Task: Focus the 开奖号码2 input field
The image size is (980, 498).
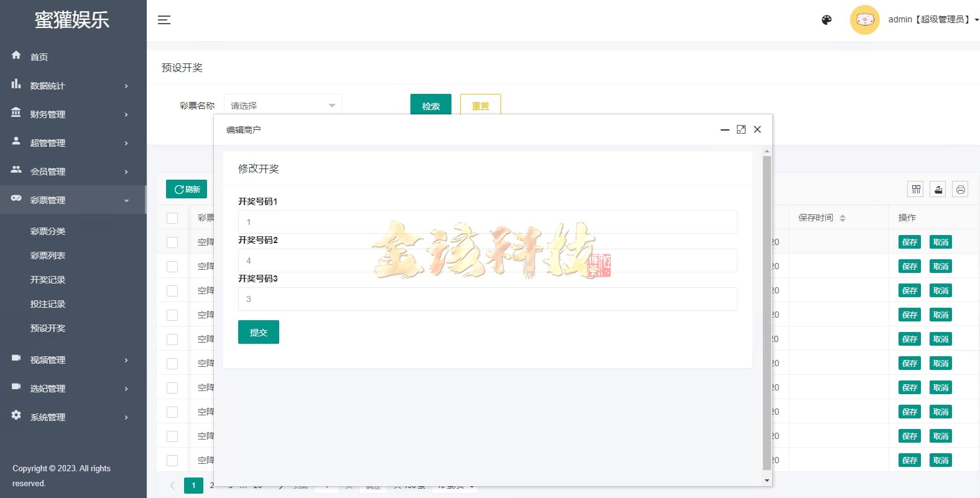Action: coord(488,261)
